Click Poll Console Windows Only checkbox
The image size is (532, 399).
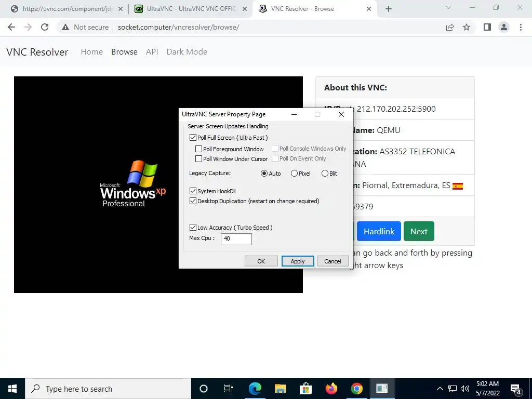[275, 149]
